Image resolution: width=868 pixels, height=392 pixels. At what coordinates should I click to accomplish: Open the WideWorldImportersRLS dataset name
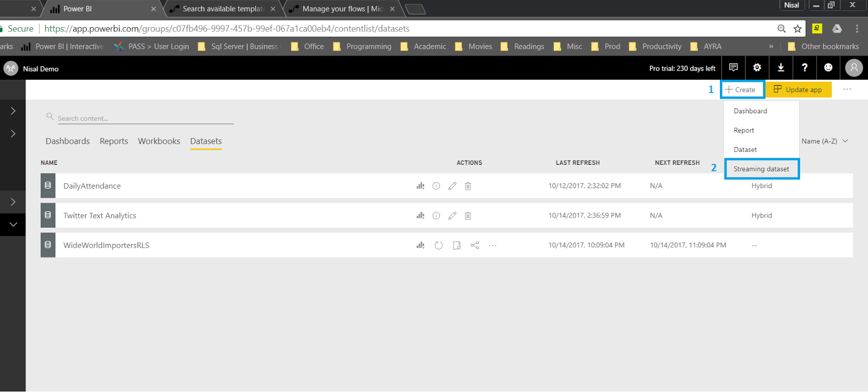pos(106,246)
